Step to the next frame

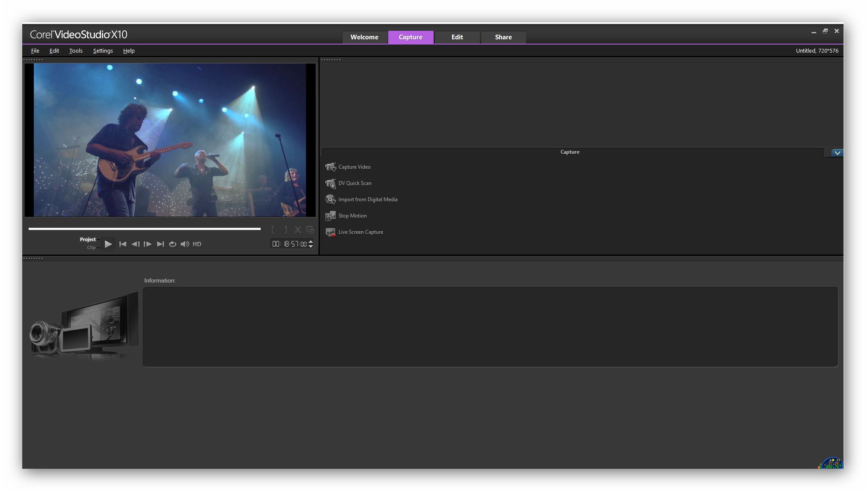point(148,244)
